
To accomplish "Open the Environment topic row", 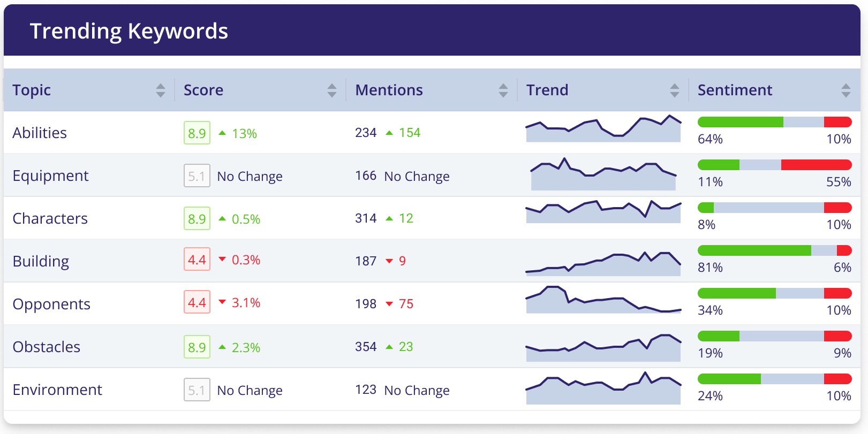I will coord(57,390).
